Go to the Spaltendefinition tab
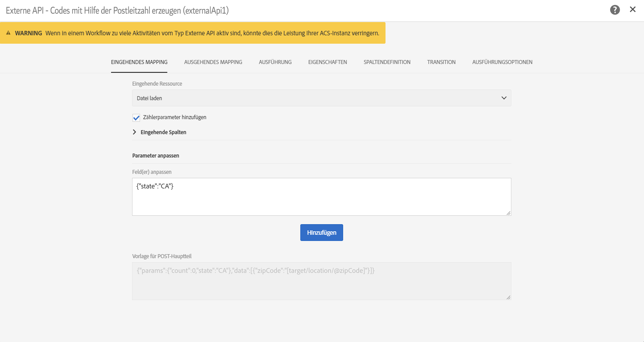Image resolution: width=644 pixels, height=342 pixels. pos(387,62)
